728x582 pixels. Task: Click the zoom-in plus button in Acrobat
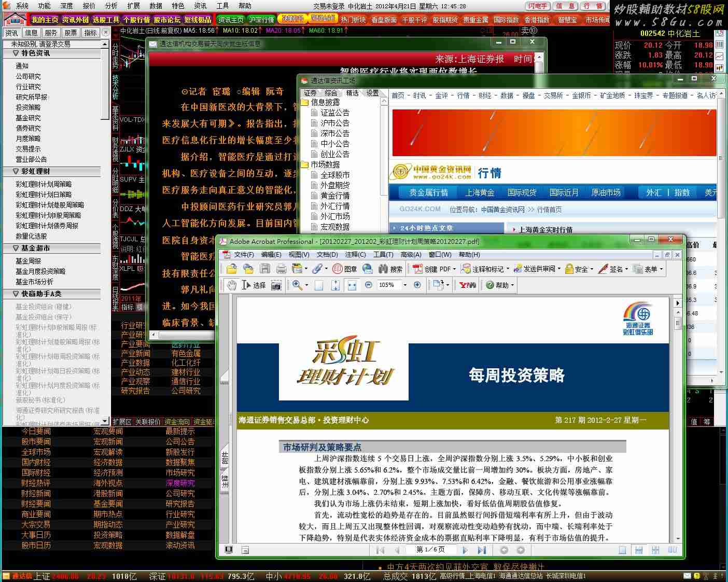tap(417, 285)
